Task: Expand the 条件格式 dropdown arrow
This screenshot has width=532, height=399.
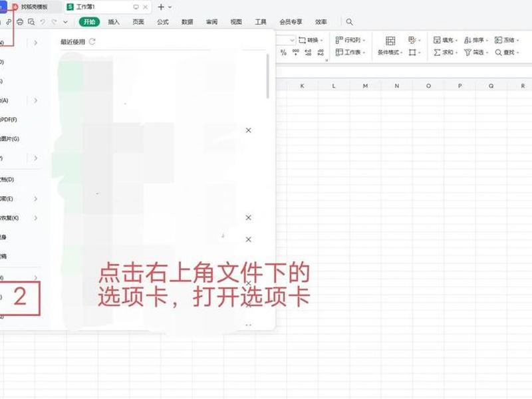Action: (x=402, y=53)
